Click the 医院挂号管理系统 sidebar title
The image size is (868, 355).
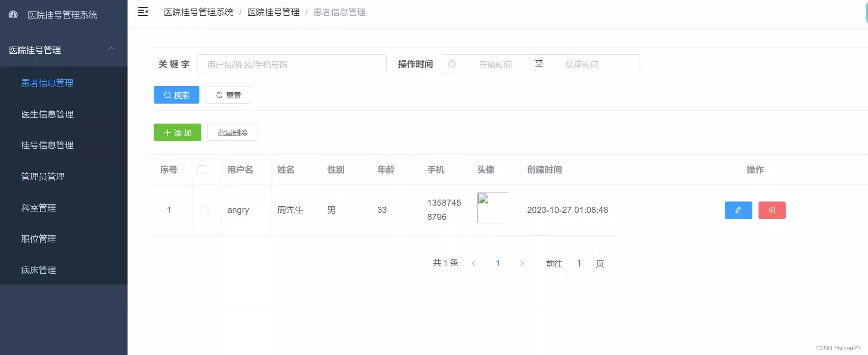click(62, 15)
